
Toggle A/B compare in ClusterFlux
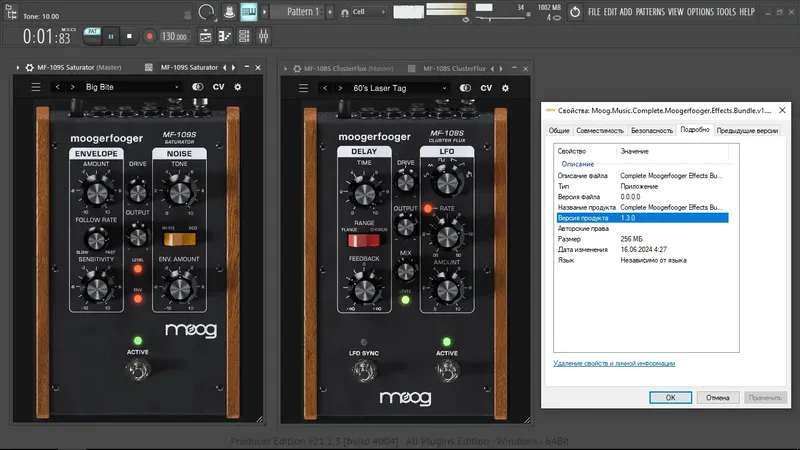click(465, 88)
